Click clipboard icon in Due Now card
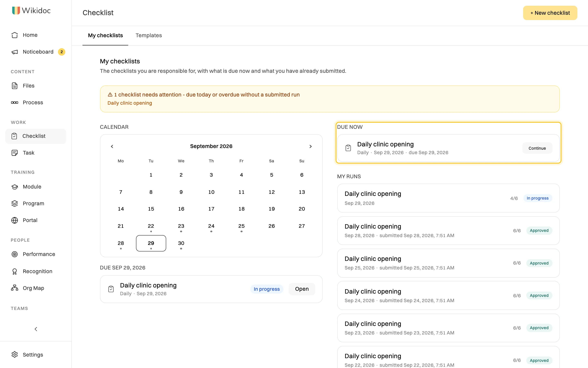 coord(348,148)
